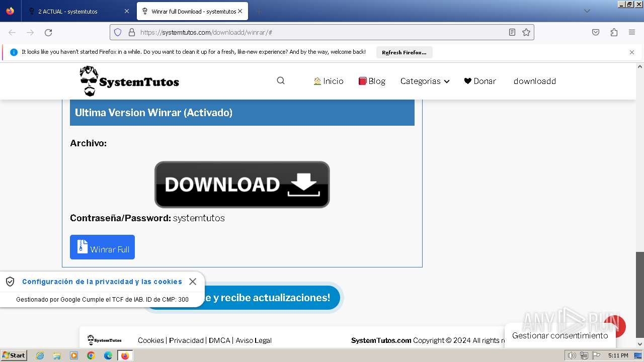
Task: Open the extensions puzzle icon
Action: (614, 32)
